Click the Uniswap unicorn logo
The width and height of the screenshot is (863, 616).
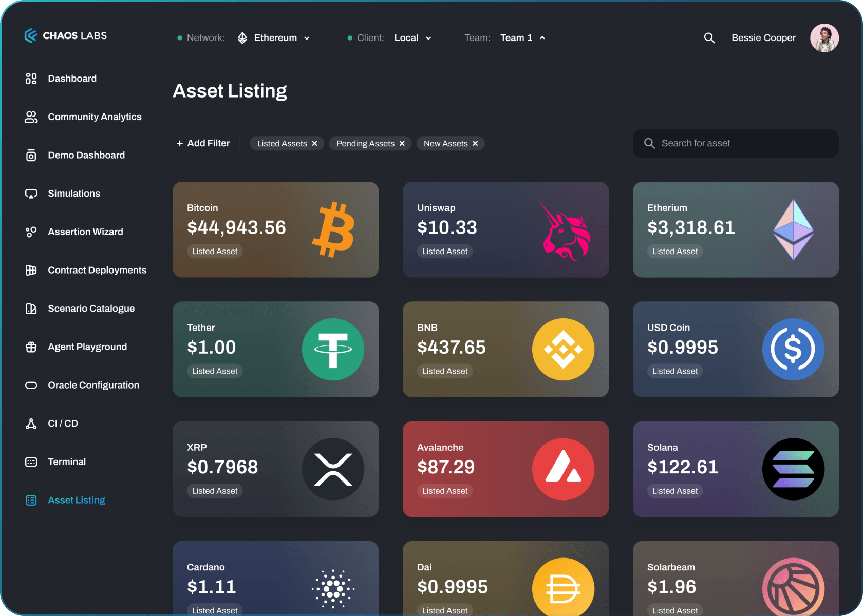[564, 229]
